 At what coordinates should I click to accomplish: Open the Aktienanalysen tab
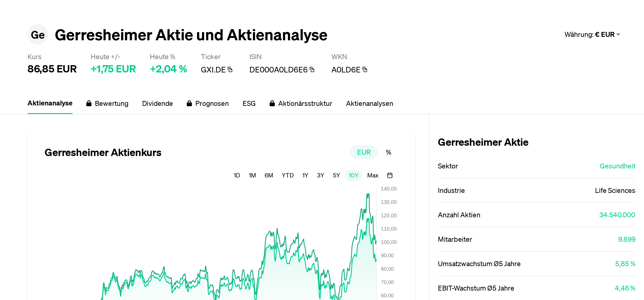pos(369,103)
